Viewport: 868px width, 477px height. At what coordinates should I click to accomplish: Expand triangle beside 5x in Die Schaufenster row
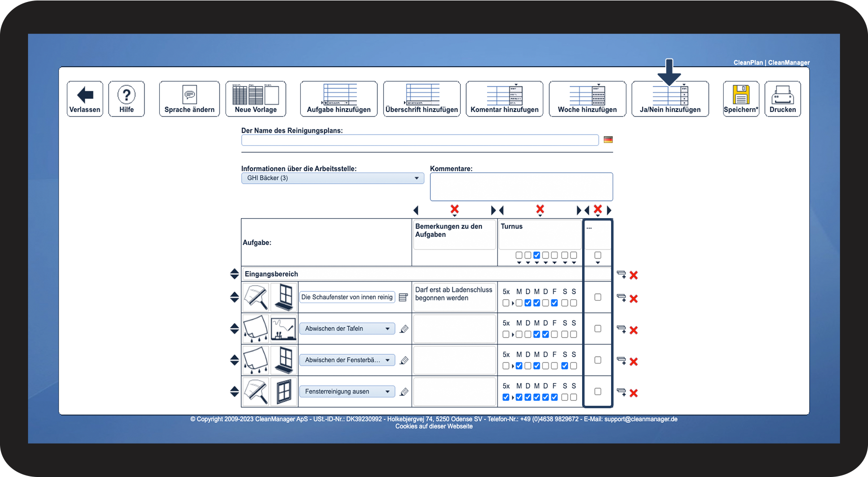pos(513,304)
